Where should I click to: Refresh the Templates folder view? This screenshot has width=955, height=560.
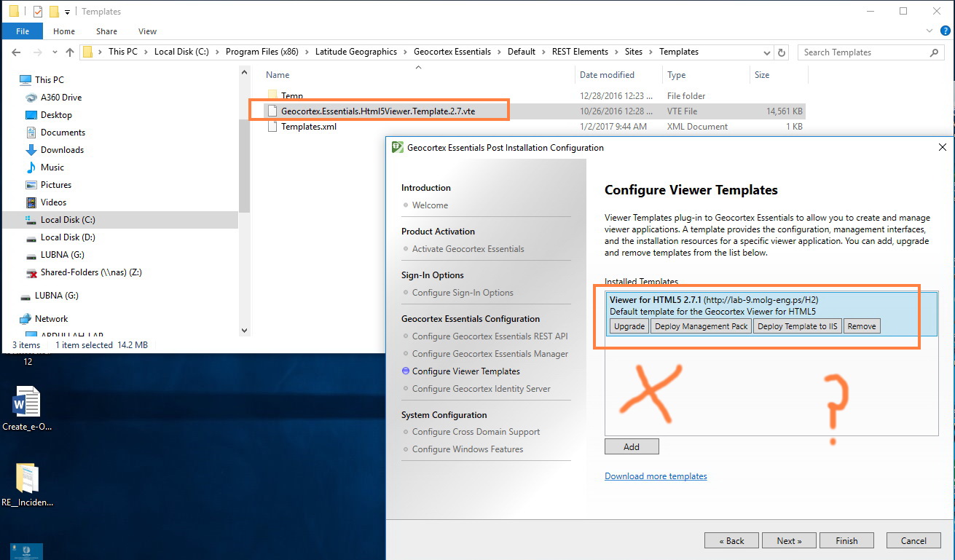pos(782,52)
